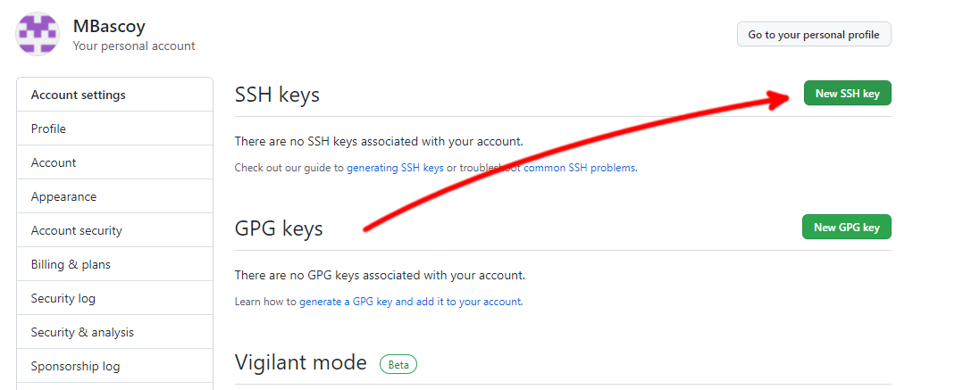Open the Profile settings page

pos(48,129)
